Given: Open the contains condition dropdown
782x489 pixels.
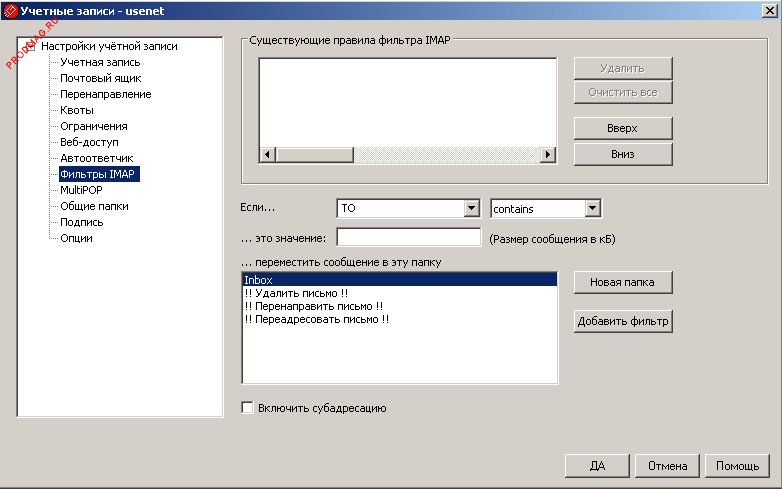Looking at the screenshot, I should (592, 208).
